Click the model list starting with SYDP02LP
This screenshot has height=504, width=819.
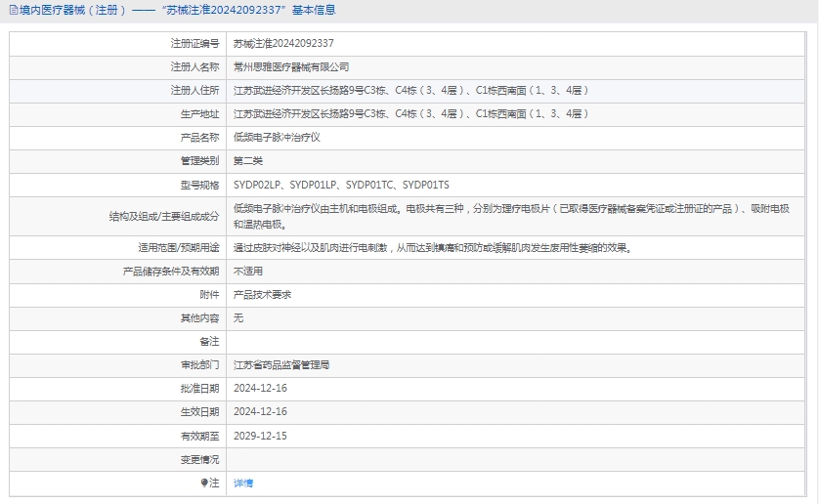[x=341, y=185]
